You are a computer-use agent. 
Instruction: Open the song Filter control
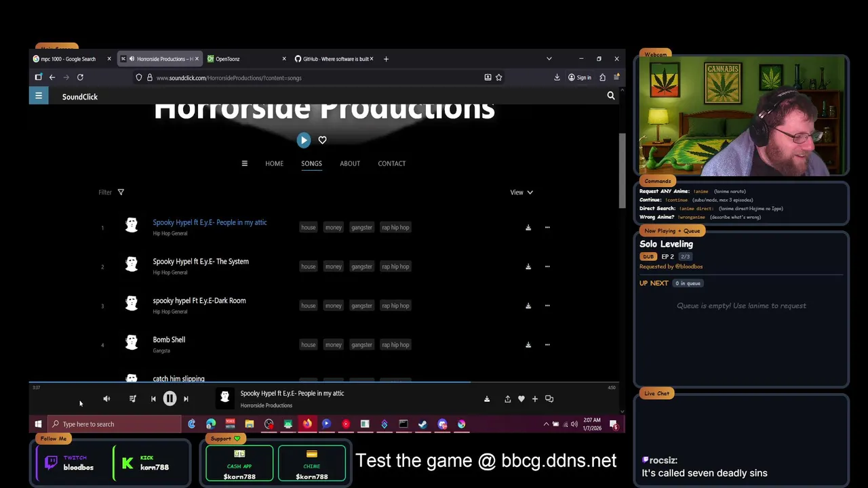(x=111, y=192)
